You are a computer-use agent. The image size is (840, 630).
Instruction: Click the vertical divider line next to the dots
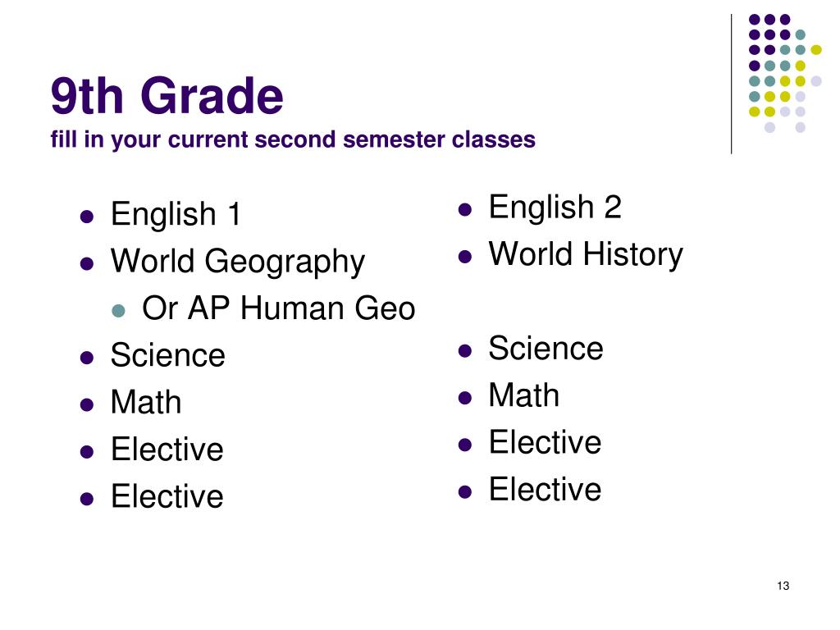click(731, 84)
